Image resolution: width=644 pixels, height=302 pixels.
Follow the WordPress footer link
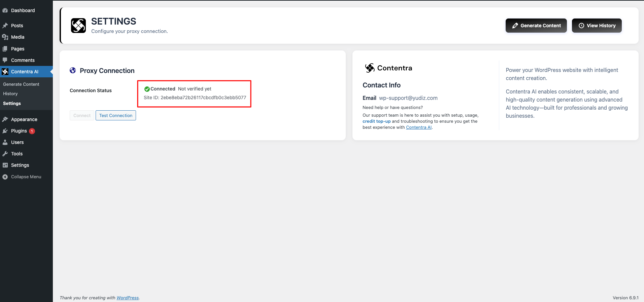click(x=128, y=298)
